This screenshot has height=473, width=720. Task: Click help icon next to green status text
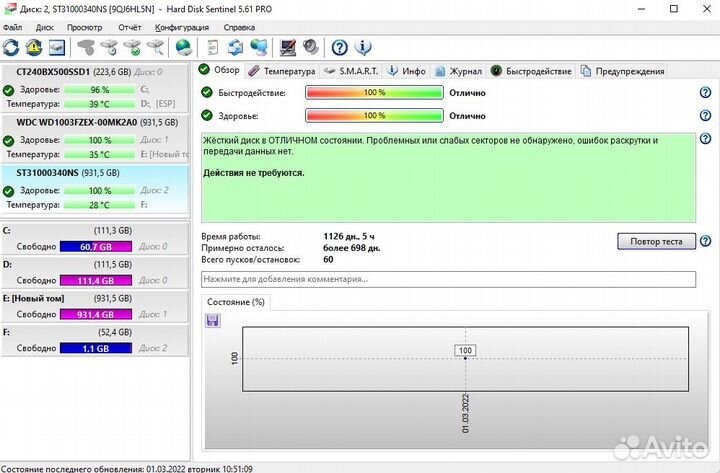tap(705, 138)
